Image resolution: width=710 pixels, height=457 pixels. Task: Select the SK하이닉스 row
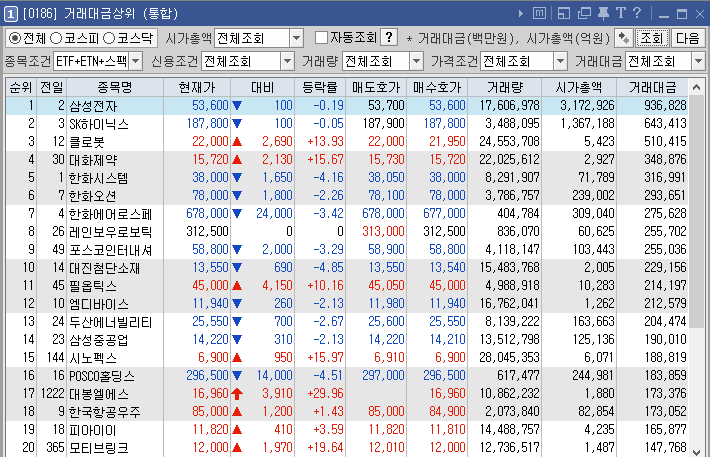[x=347, y=124]
